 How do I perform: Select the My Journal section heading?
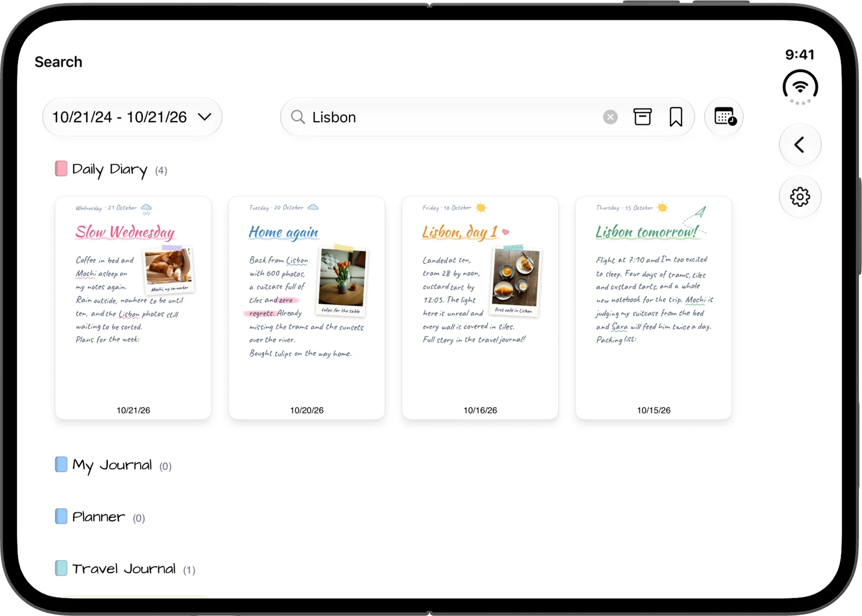[112, 465]
